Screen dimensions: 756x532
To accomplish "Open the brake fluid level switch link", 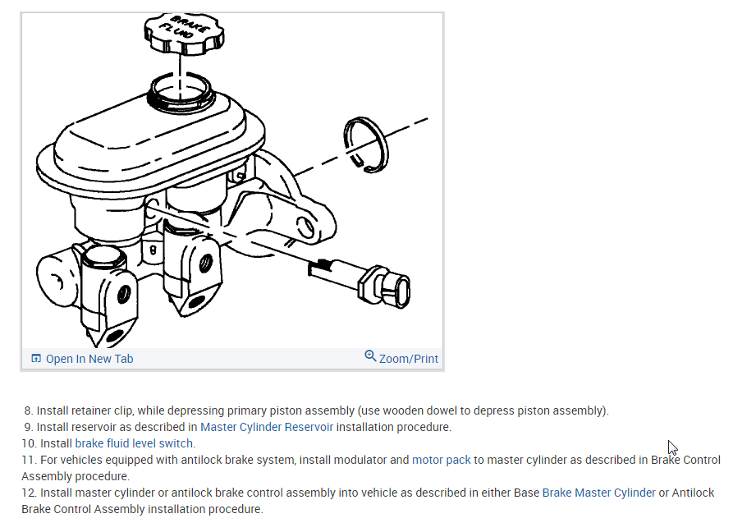I will click(x=134, y=443).
